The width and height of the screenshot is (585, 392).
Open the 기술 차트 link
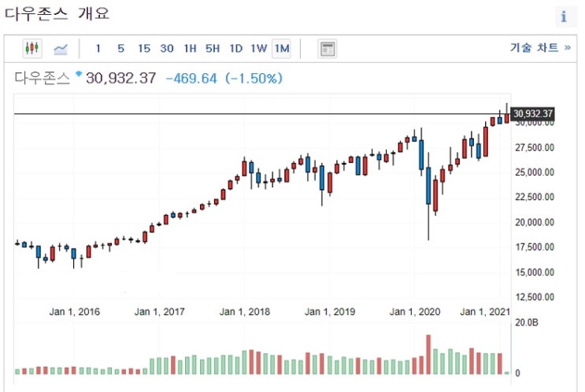[x=539, y=48]
